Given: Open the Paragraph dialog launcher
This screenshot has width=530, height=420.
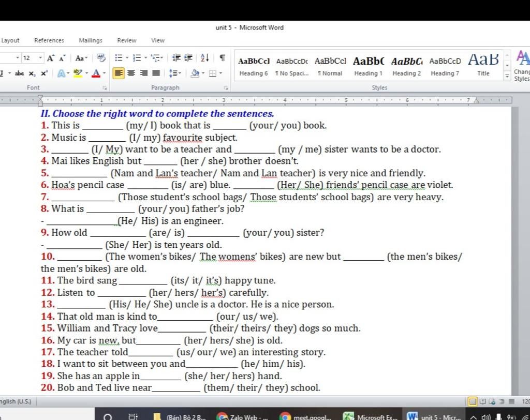Looking at the screenshot, I should (226, 88).
